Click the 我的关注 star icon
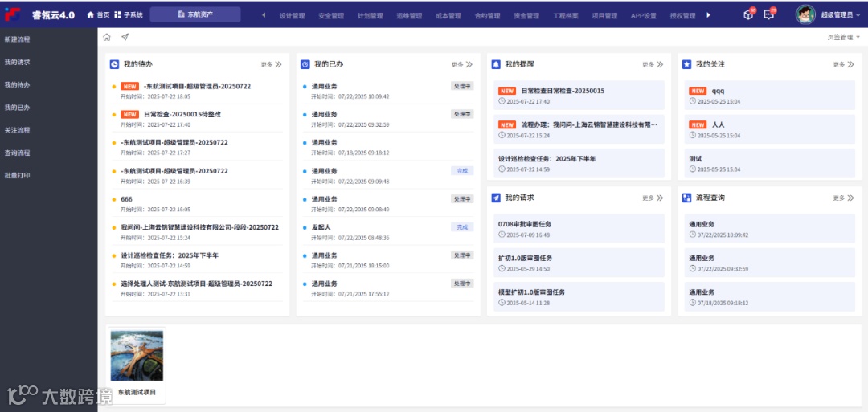The width and height of the screenshot is (868, 412). (x=686, y=64)
